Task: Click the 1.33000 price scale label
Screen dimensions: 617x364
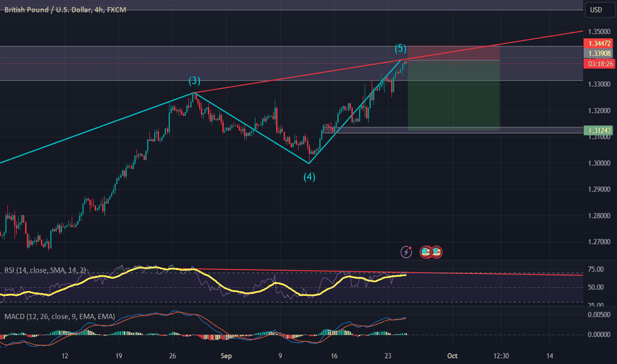Action: coord(599,84)
